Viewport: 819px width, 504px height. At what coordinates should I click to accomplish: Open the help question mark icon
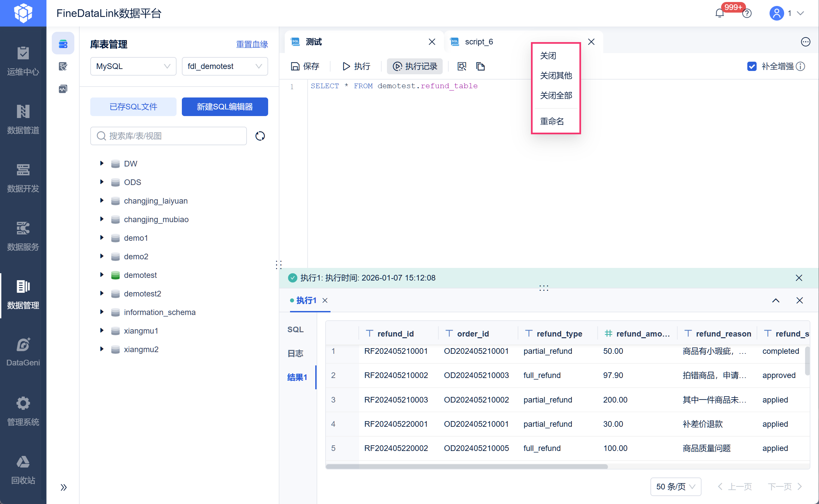[x=747, y=13]
